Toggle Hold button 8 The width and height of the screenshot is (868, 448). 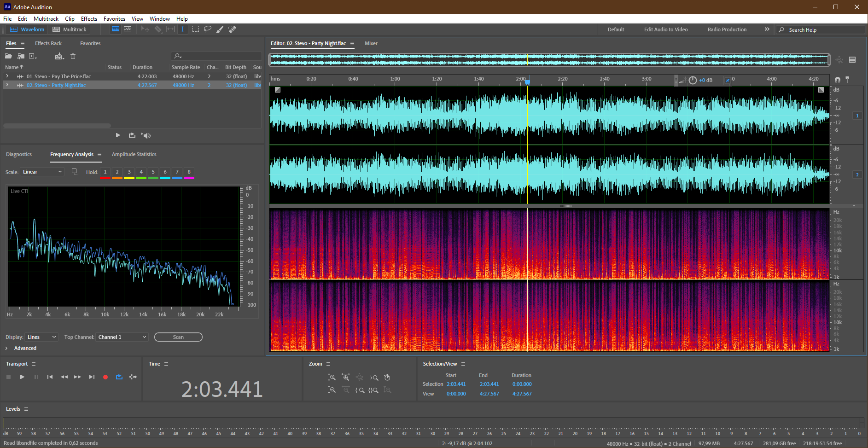189,172
